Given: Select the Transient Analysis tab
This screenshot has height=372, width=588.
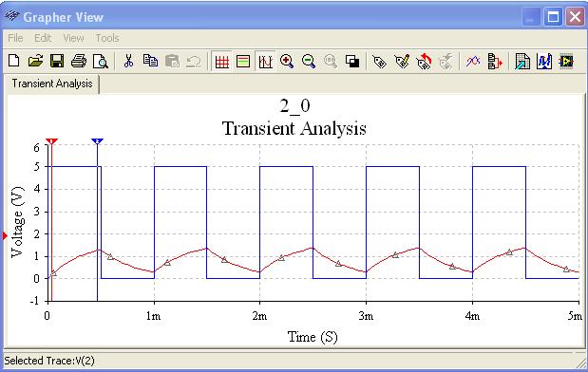Looking at the screenshot, I should [52, 84].
